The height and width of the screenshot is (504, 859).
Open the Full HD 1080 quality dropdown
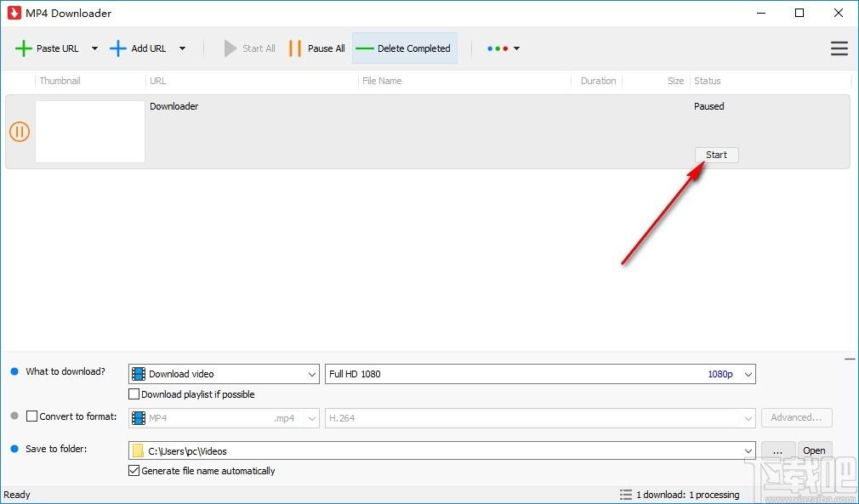pos(540,374)
